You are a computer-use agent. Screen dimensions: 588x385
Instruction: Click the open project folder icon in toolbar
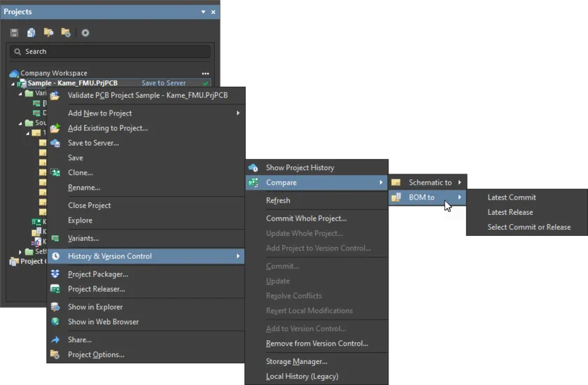click(48, 33)
